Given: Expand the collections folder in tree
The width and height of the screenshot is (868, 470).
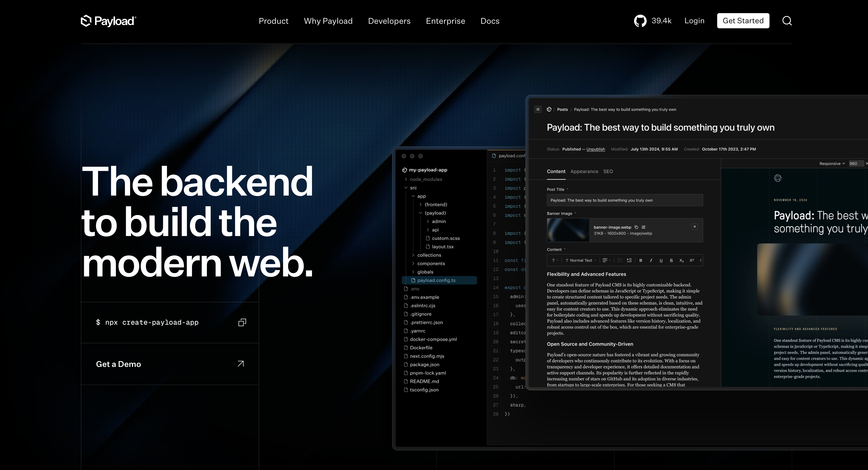Looking at the screenshot, I should 429,255.
